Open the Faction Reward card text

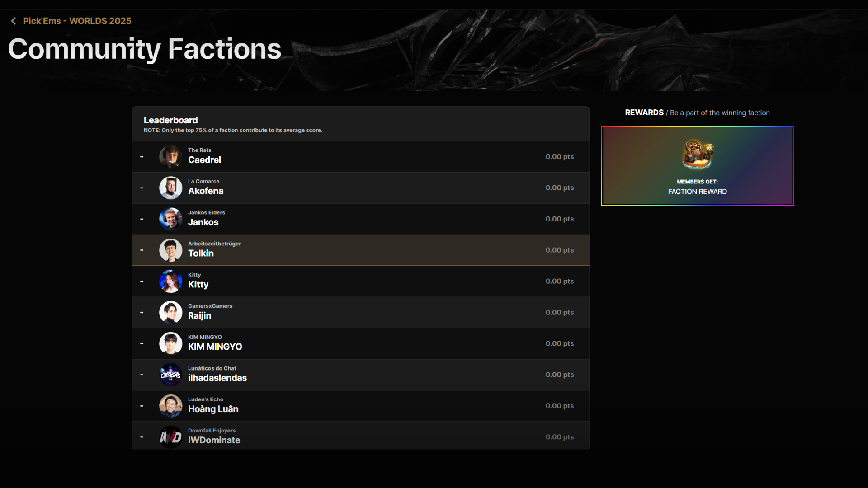click(697, 192)
